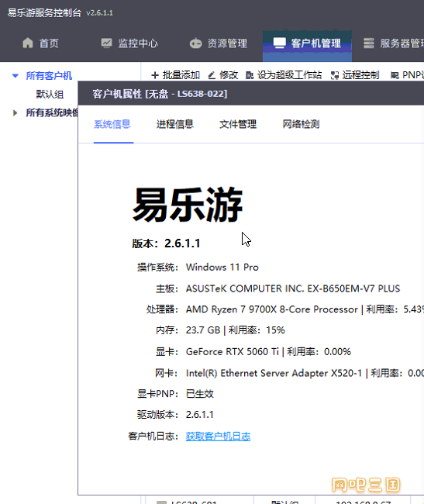This screenshot has height=504, width=424.
Task: Open the 文件管理 tab
Action: 238,124
